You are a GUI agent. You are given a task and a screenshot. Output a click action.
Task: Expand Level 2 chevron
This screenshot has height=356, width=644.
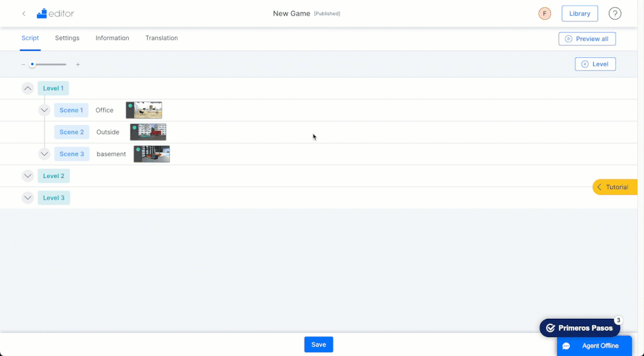pos(28,175)
